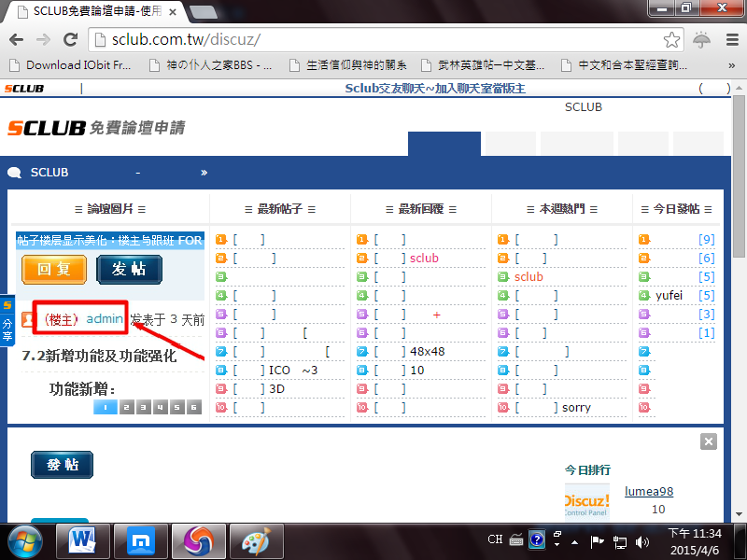Select the 最新回覆 column header
This screenshot has height=560, width=747.
click(421, 209)
